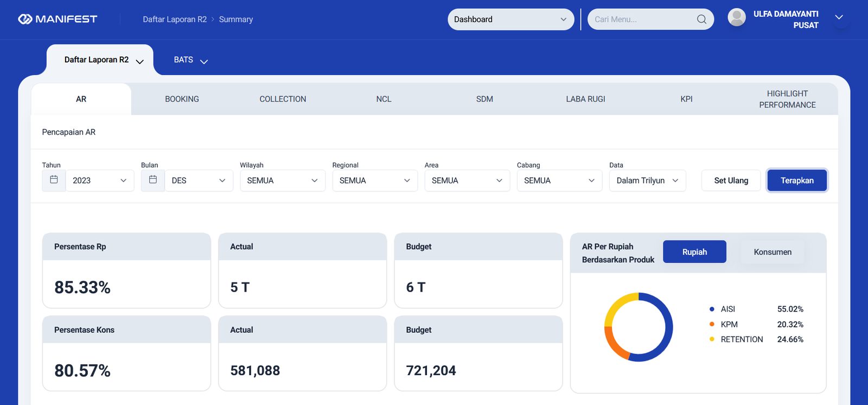Click the Tahun calendar icon

coord(54,180)
